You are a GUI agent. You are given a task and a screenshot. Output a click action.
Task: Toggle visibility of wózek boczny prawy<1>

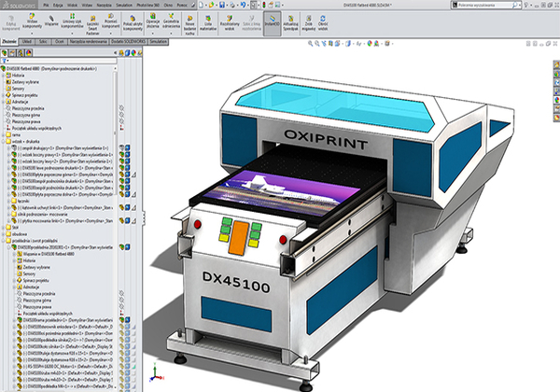tap(121, 155)
